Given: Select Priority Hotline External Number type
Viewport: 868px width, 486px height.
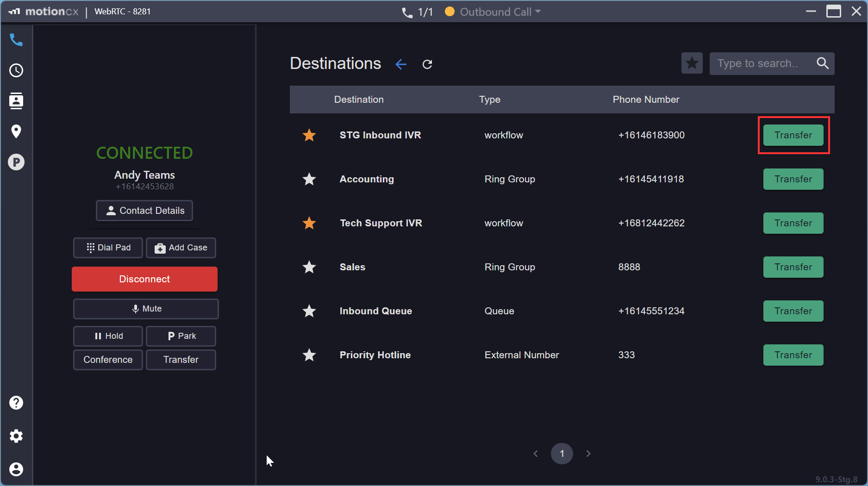Looking at the screenshot, I should click(522, 355).
